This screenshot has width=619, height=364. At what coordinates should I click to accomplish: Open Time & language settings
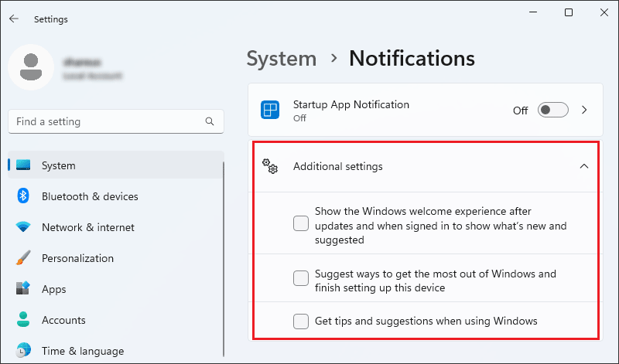[115, 351]
